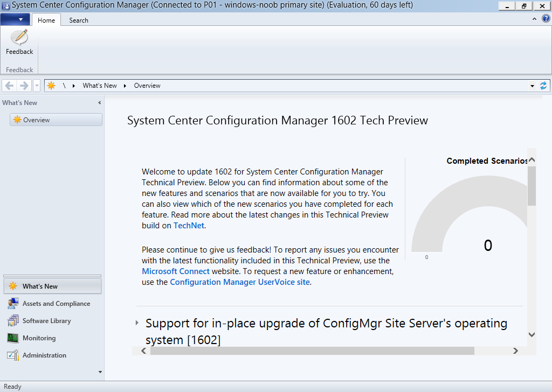Switch to the Home ribbon tab
This screenshot has width=552, height=392.
pos(46,20)
